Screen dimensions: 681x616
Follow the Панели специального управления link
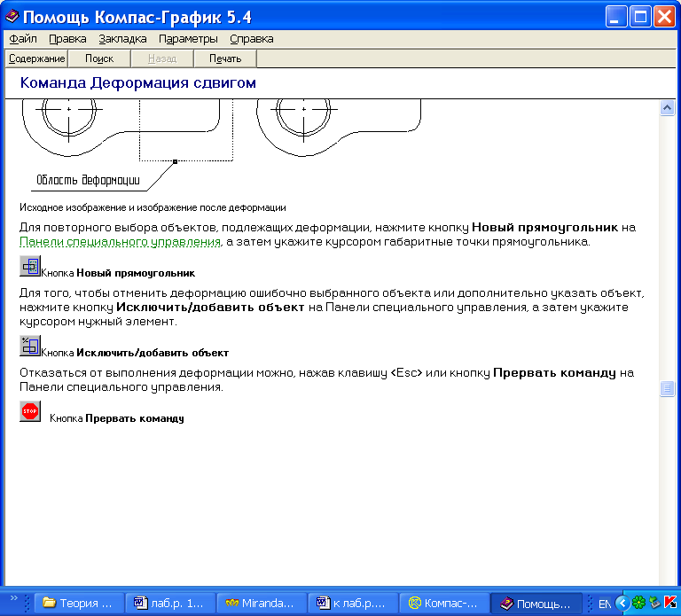(121, 241)
